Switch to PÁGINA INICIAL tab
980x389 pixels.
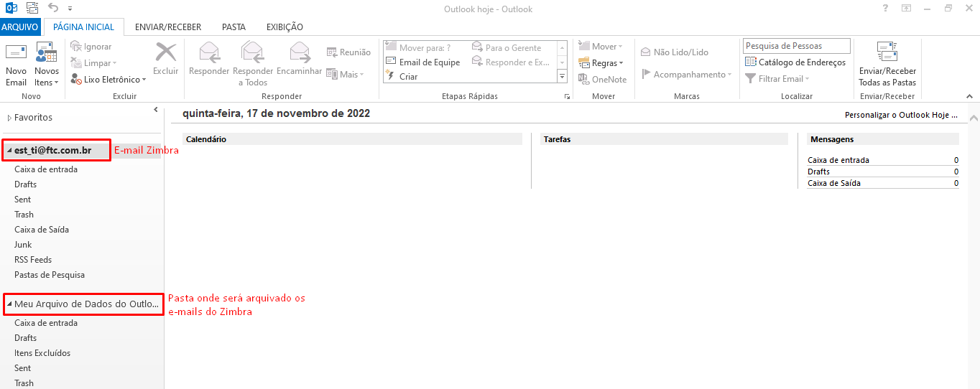coord(84,27)
